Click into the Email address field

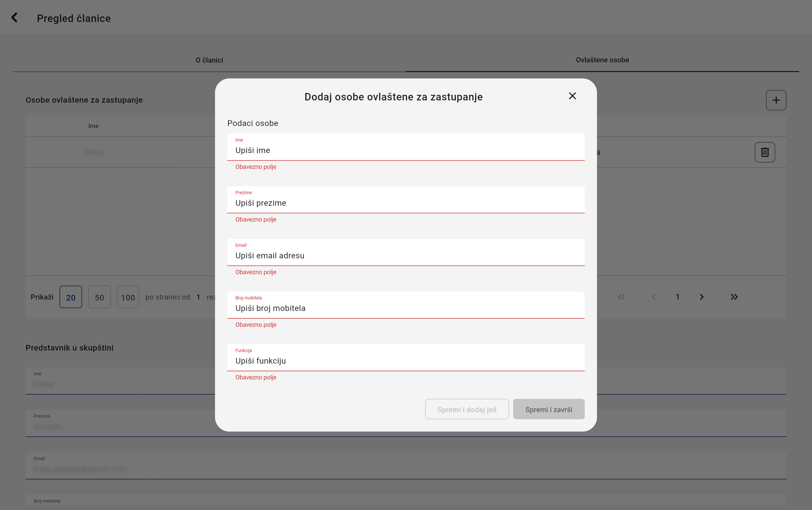pos(405,256)
